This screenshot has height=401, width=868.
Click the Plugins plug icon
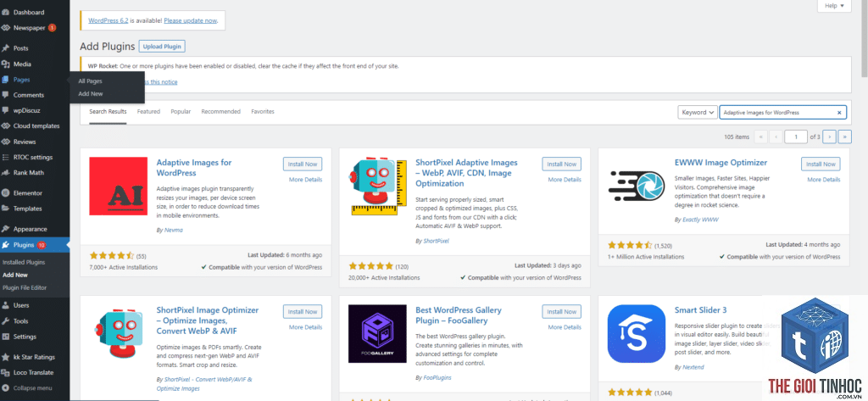pyautogui.click(x=6, y=244)
